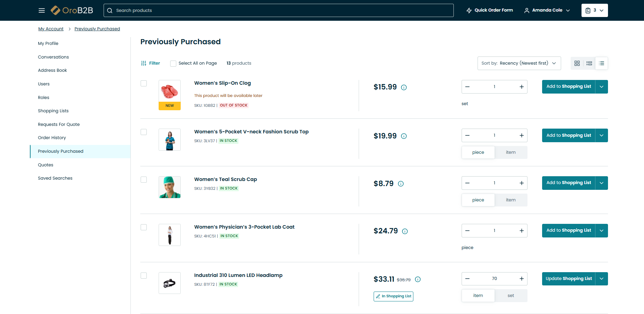Expand the shopping cart dropdown showing 3
This screenshot has height=314, width=644.
[x=594, y=11]
